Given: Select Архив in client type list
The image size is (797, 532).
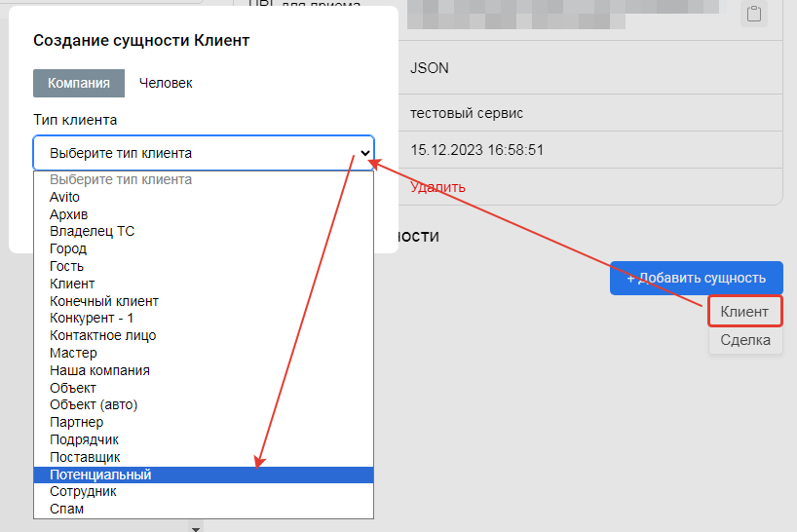Looking at the screenshot, I should click(x=68, y=214).
